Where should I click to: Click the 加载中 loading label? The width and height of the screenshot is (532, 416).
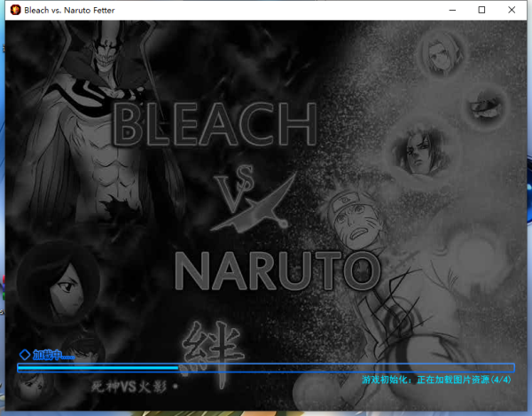(x=53, y=356)
